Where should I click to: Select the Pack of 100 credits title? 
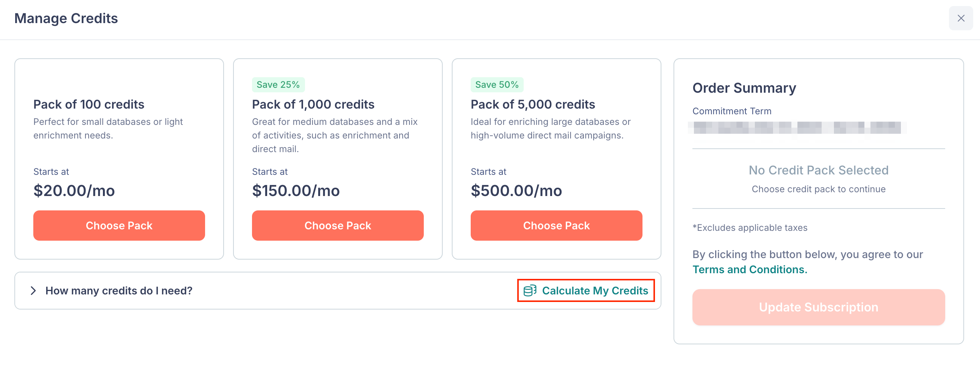(x=89, y=104)
